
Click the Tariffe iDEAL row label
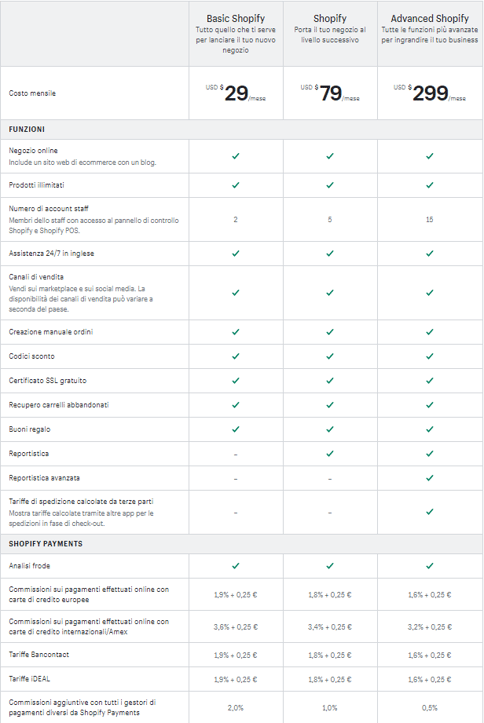[29, 679]
